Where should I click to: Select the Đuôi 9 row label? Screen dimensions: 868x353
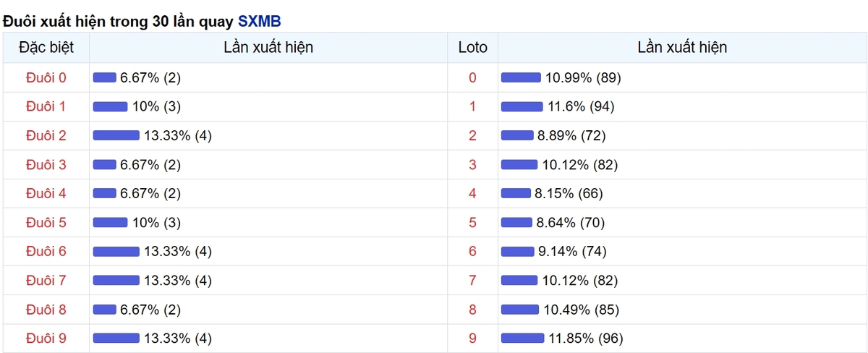tap(46, 338)
